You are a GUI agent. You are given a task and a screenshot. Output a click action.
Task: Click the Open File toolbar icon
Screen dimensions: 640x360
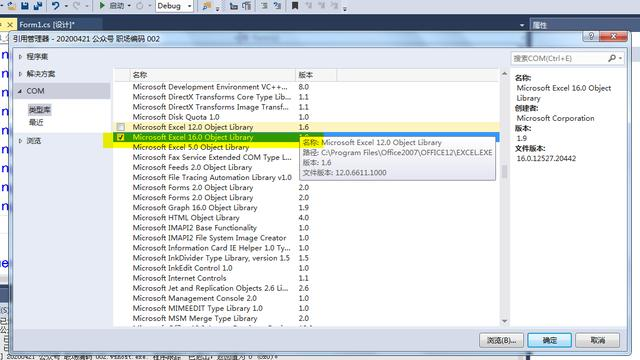tap(11, 6)
